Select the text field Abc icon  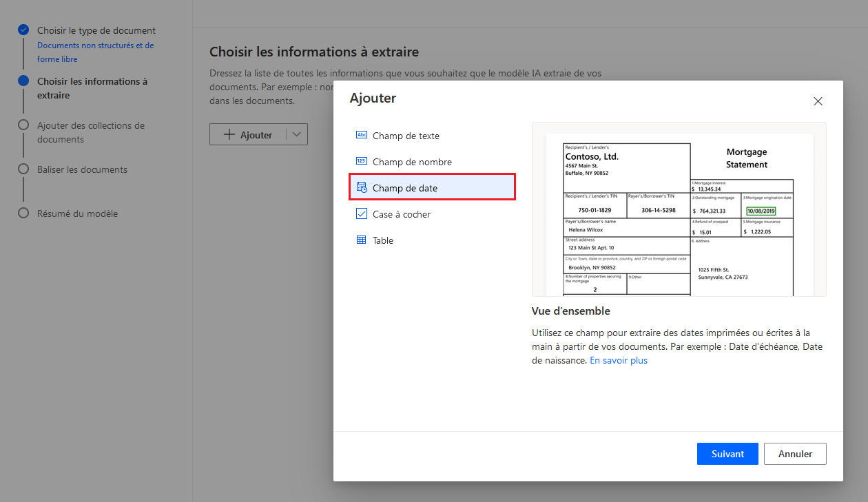(x=362, y=136)
